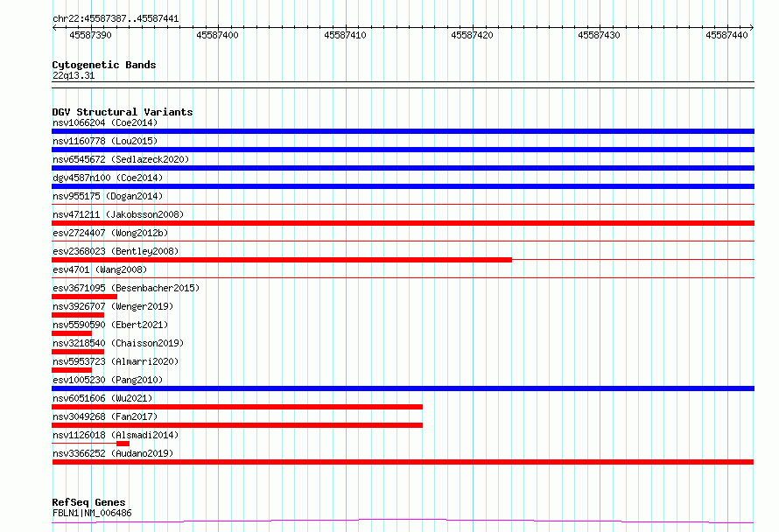Screen dimensions: 779x532
Task: Click the dgv4587n100 (Coe2014) label
Action: point(108,178)
